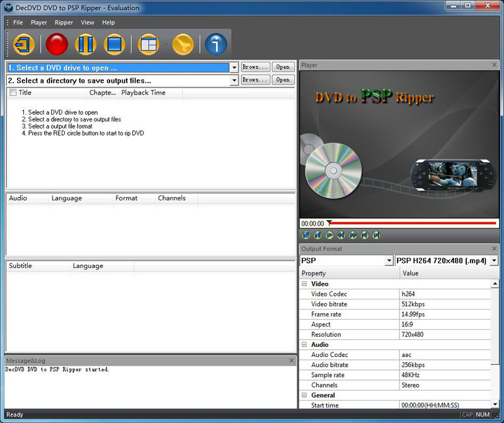Click the Audio column header
Image resolution: width=504 pixels, height=423 pixels.
point(27,198)
